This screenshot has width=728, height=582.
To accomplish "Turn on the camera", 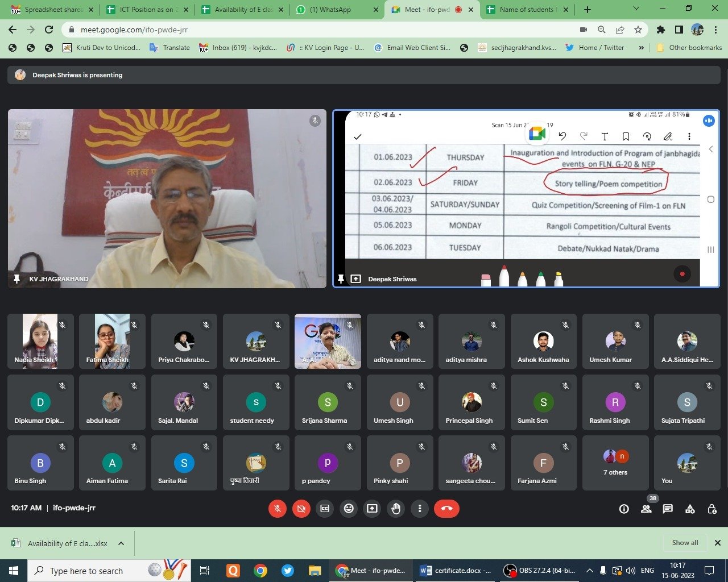I will 301,509.
